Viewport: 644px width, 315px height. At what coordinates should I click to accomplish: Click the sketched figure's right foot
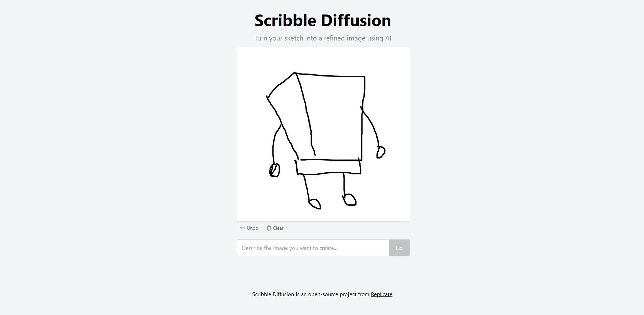(x=350, y=199)
